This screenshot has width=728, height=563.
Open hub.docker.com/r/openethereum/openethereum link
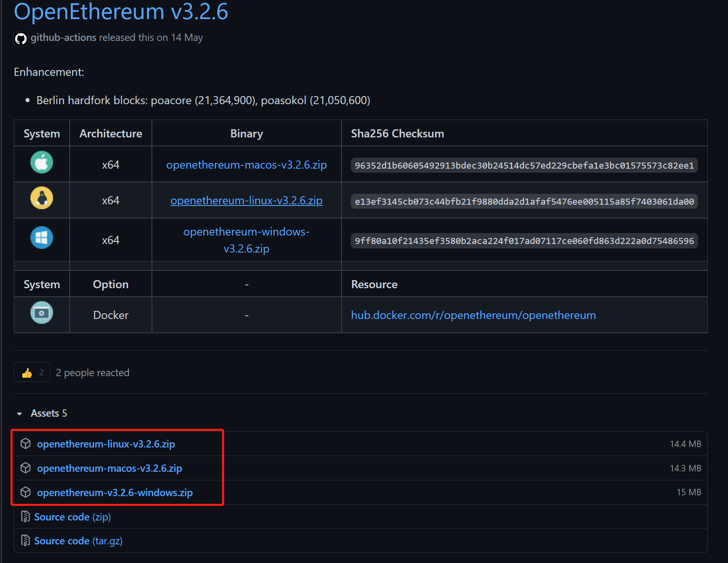click(473, 315)
